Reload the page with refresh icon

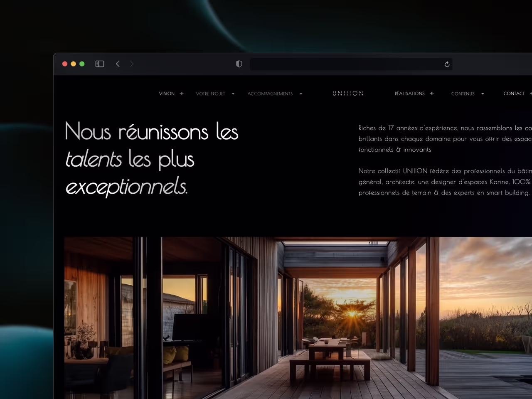[447, 64]
